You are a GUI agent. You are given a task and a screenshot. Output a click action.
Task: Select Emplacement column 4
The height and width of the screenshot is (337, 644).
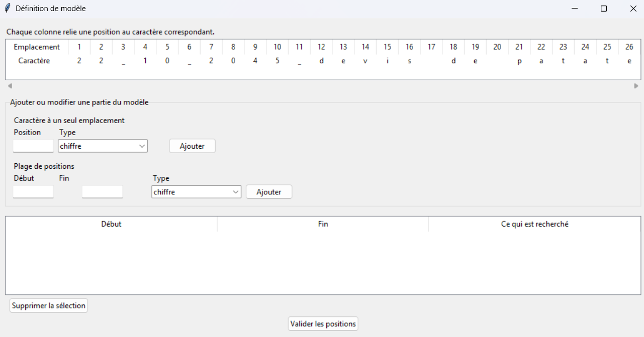pos(145,47)
